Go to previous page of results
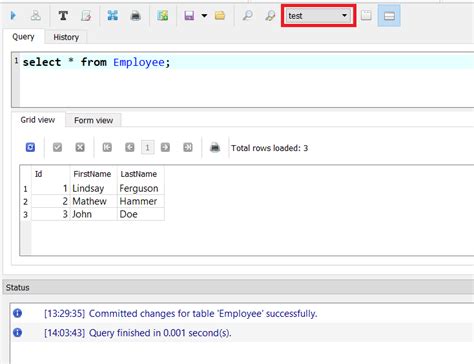Viewport: 474px width, 364px height. (x=130, y=147)
